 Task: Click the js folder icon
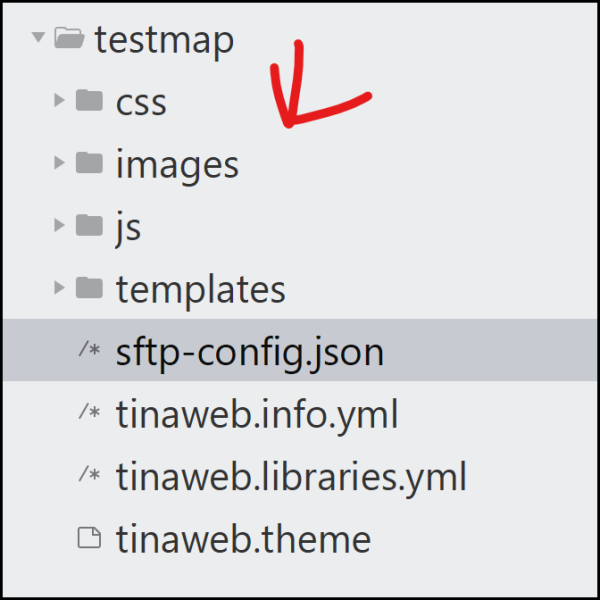[x=90, y=225]
